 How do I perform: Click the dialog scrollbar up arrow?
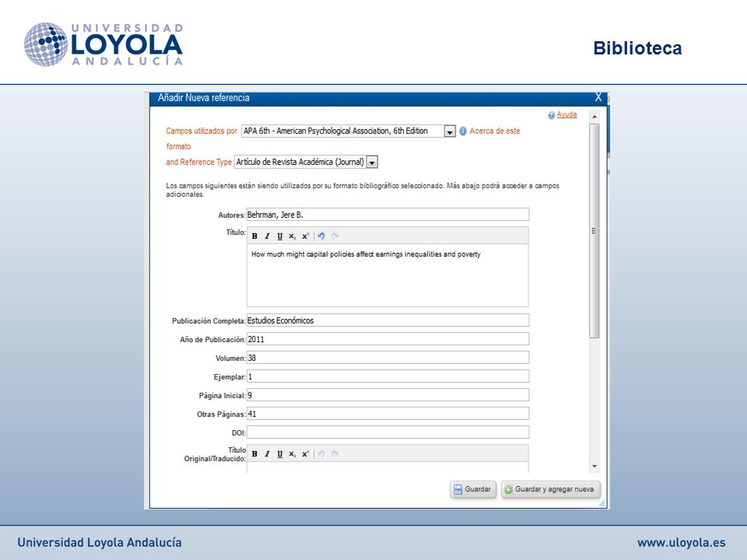(594, 117)
